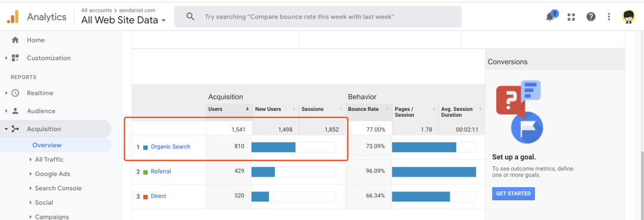Click the Home house icon in sidebar

[x=15, y=40]
